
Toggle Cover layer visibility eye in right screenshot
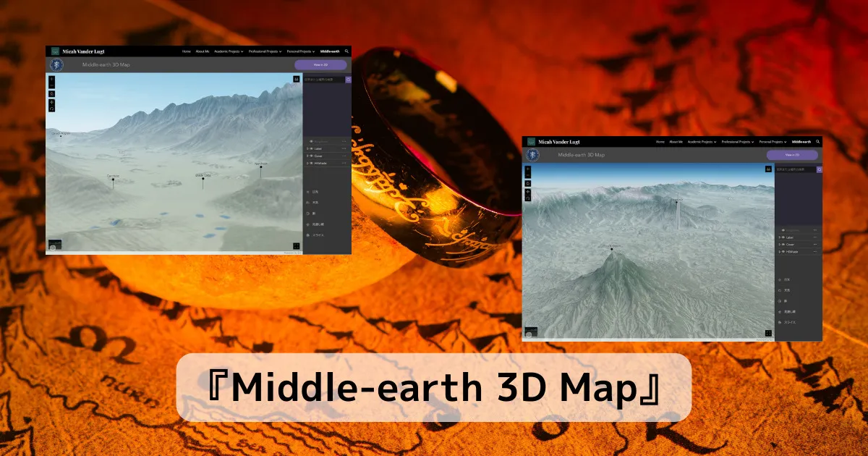pos(783,245)
